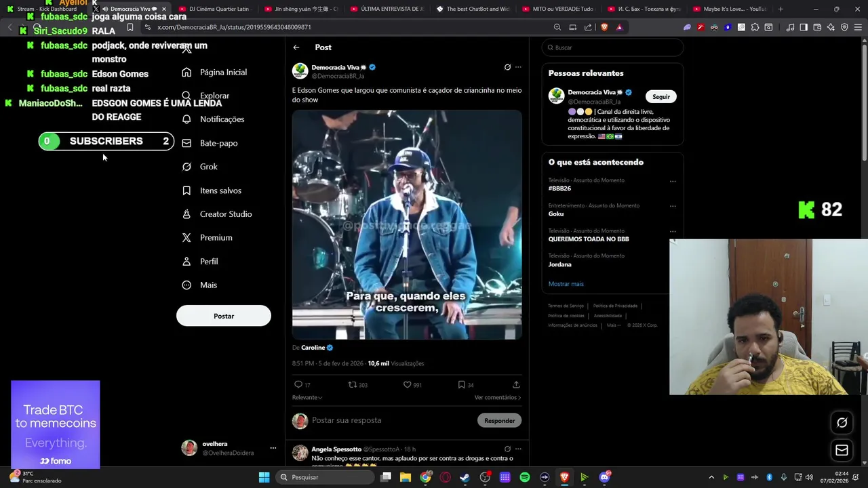
Task: Click the share page icon in address bar
Action: coord(588,27)
